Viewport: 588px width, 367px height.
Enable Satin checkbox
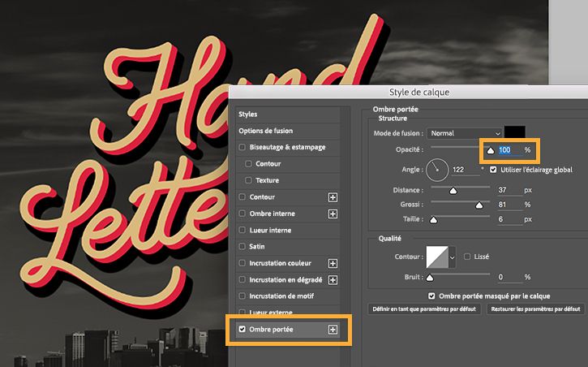242,247
